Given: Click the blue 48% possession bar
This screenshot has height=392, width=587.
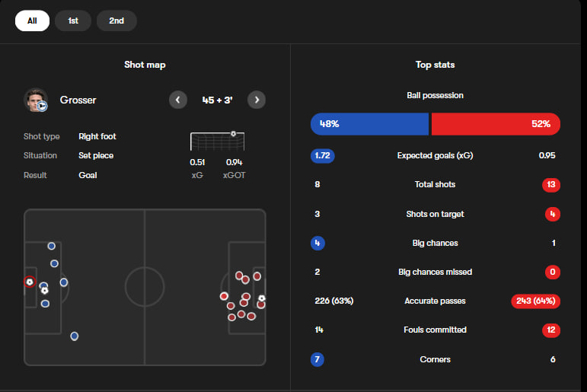Looking at the screenshot, I should [369, 124].
